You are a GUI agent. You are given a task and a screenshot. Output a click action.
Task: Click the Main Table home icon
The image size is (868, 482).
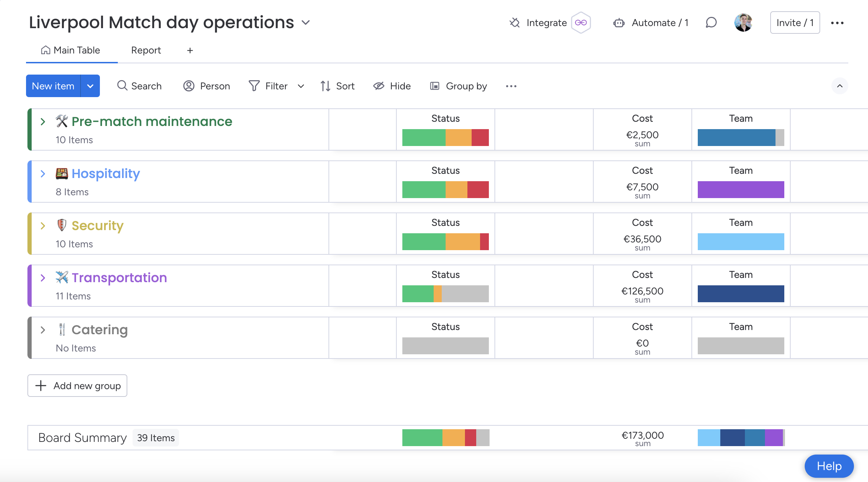(x=45, y=50)
